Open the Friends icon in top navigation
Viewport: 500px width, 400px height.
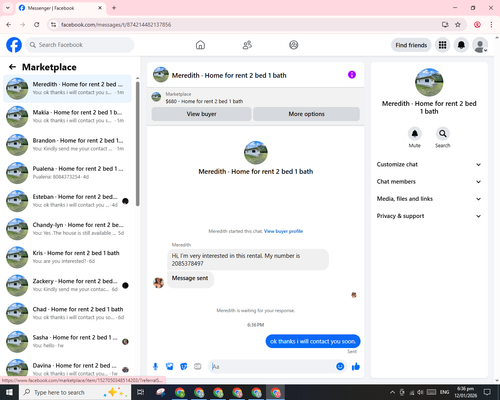click(x=247, y=45)
